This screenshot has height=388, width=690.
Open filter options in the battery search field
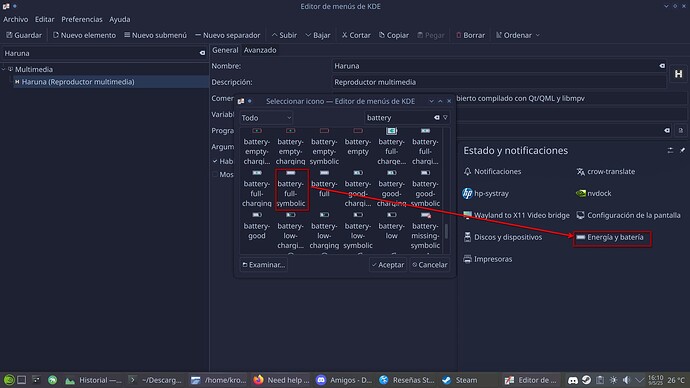(x=445, y=117)
